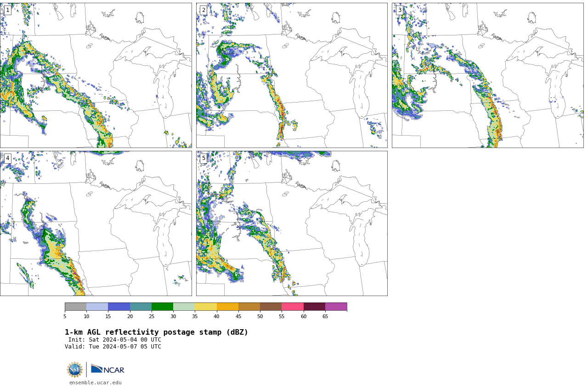
Task: Open ensemble member 4 reflectivity map
Action: point(96,223)
